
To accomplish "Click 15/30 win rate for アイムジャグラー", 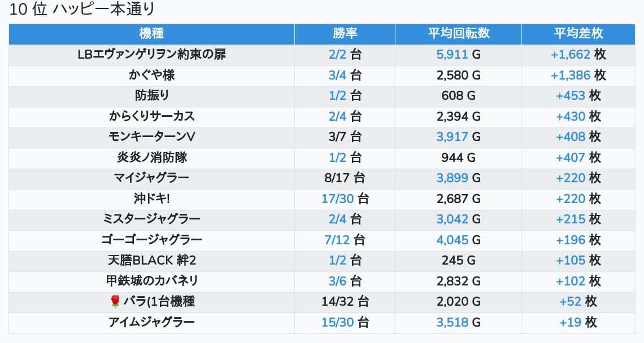I will coord(337,322).
